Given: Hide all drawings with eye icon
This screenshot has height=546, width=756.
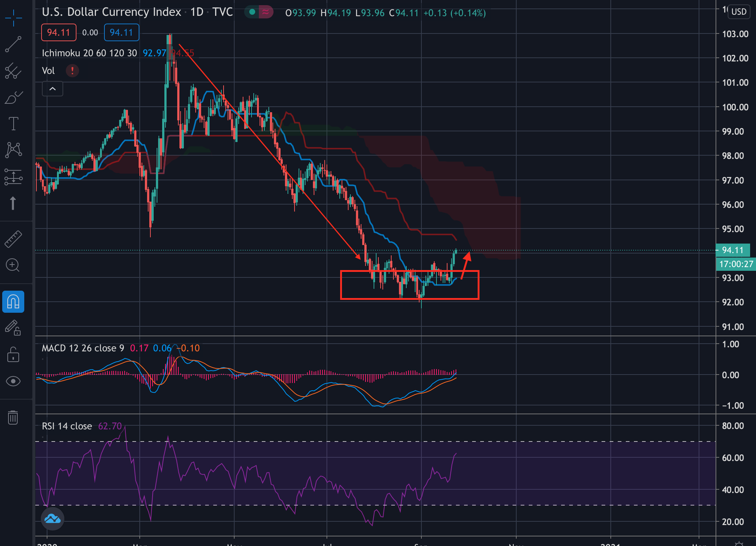Looking at the screenshot, I should [x=13, y=381].
